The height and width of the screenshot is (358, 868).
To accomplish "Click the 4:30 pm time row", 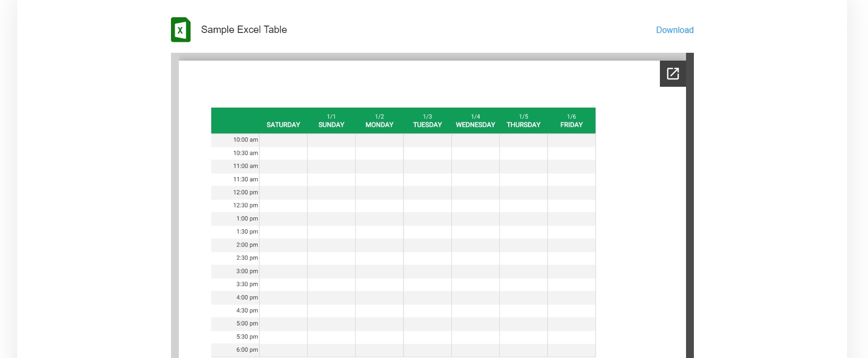I will click(403, 310).
